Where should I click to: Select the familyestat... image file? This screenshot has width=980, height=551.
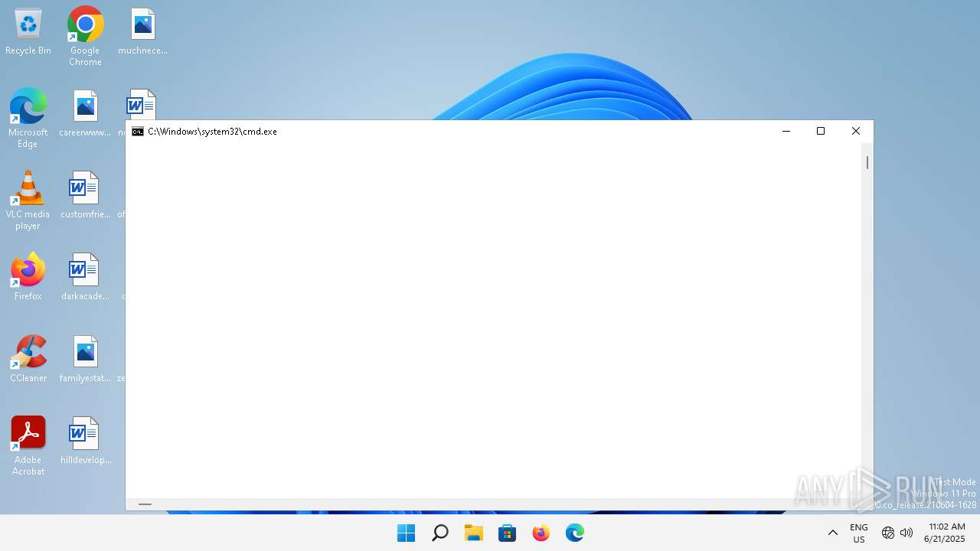coord(85,360)
